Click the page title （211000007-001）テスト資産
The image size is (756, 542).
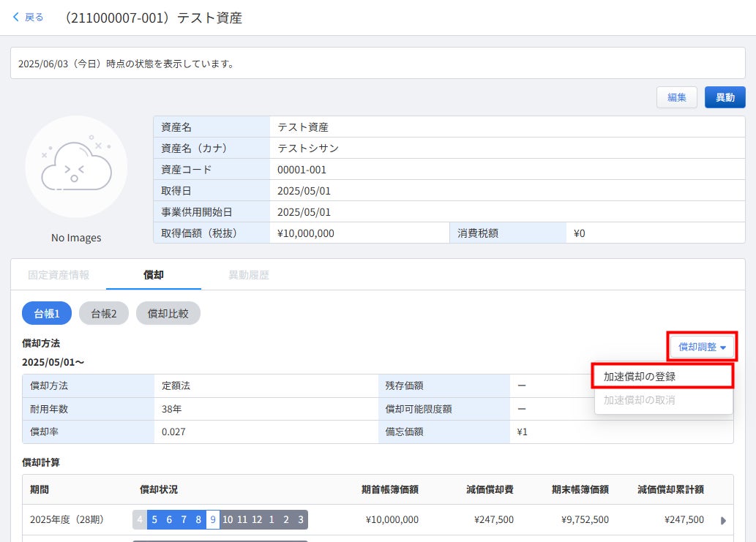pyautogui.click(x=151, y=18)
